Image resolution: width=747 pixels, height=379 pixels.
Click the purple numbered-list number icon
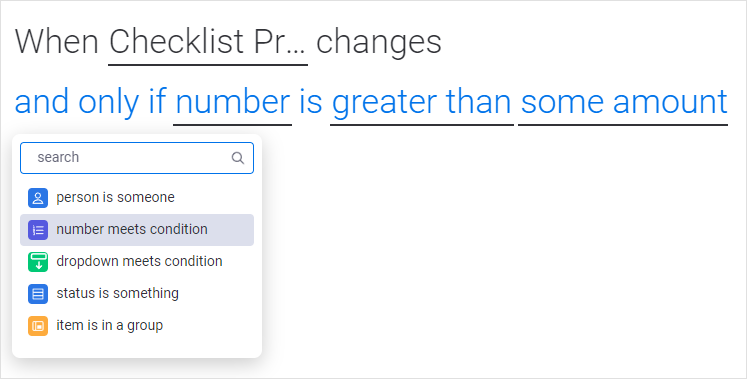click(38, 230)
